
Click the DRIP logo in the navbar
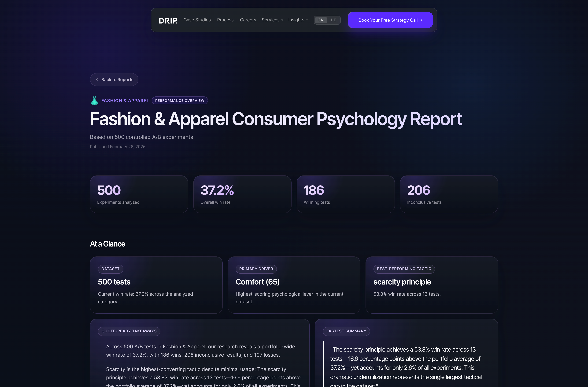pos(168,21)
